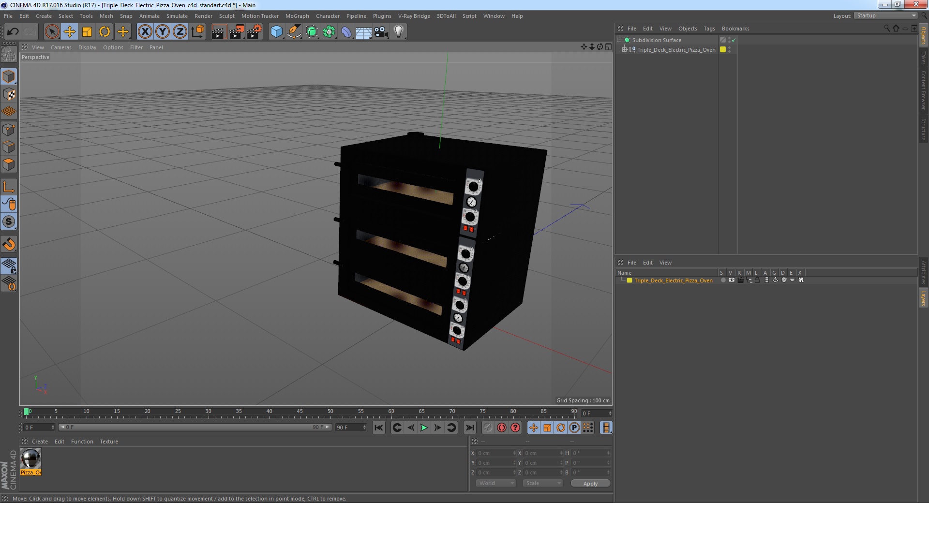This screenshot has height=560, width=929.
Task: Open Subdivision Surface generators icon
Action: pyautogui.click(x=312, y=32)
